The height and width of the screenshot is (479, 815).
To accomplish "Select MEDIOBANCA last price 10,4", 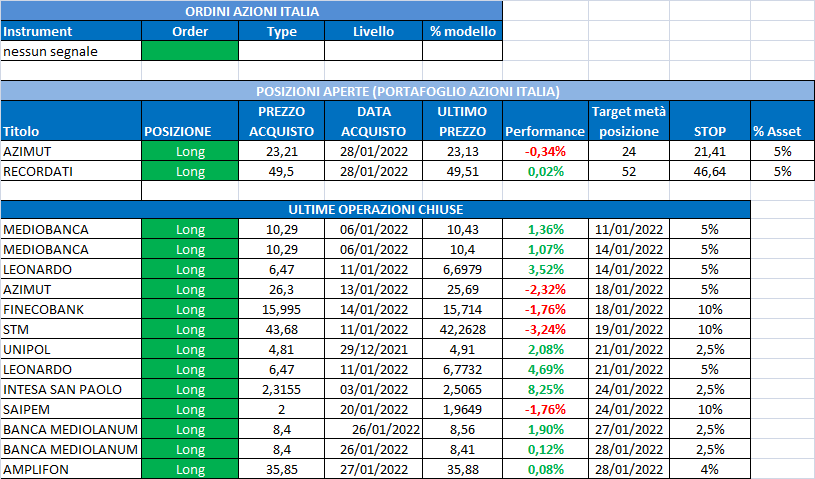I will tap(462, 249).
